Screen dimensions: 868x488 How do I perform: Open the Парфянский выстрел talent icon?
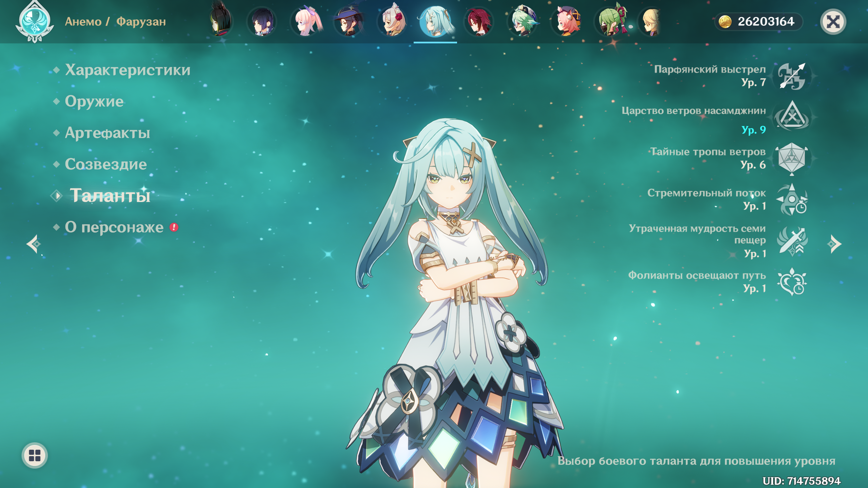pos(792,76)
